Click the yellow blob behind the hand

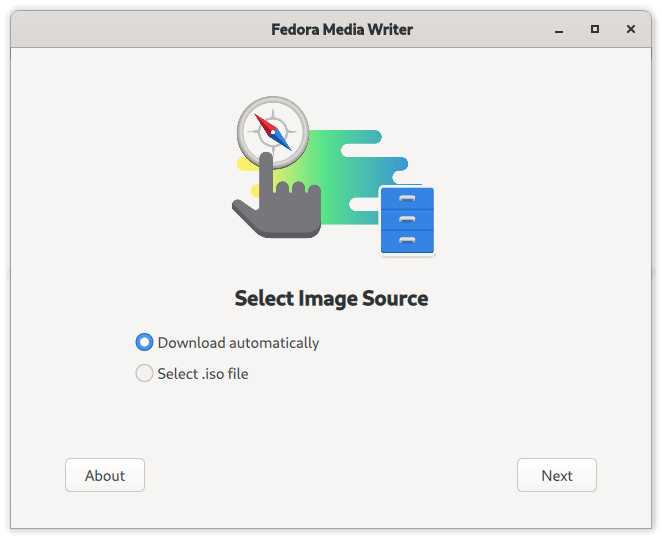point(247,165)
